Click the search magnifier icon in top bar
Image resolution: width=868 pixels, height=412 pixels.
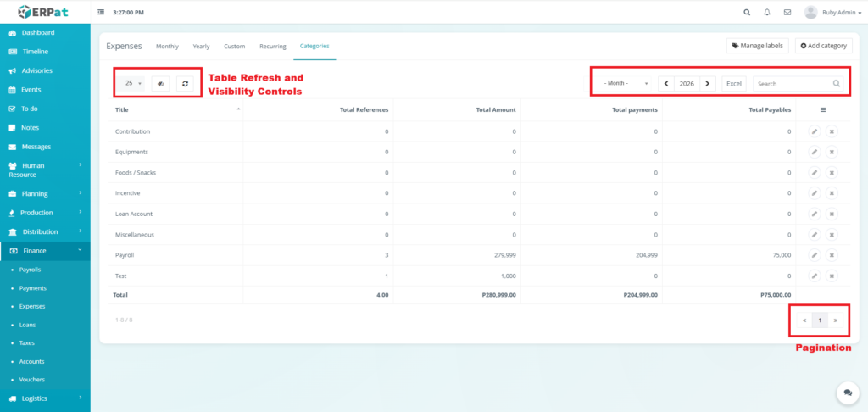tap(747, 13)
